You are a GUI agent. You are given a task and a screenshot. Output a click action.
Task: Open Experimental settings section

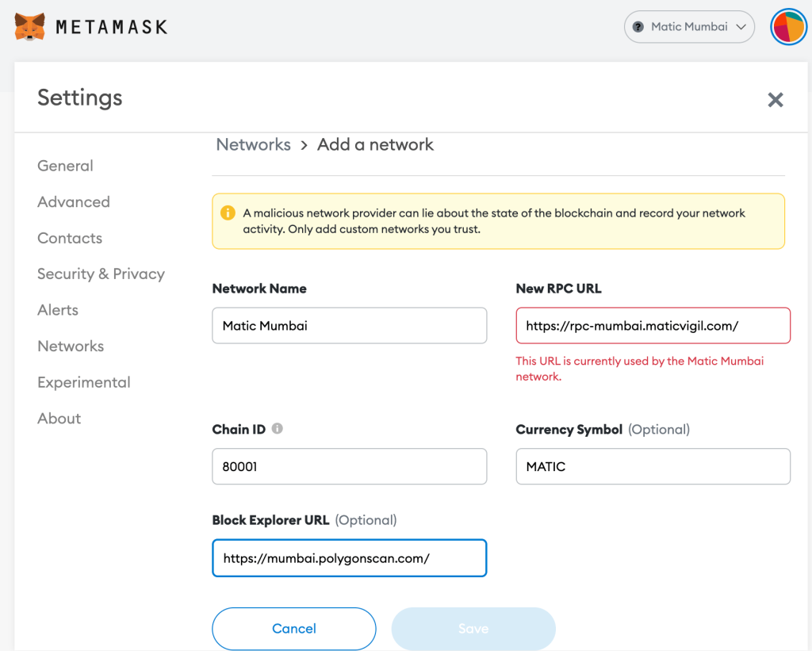[83, 382]
